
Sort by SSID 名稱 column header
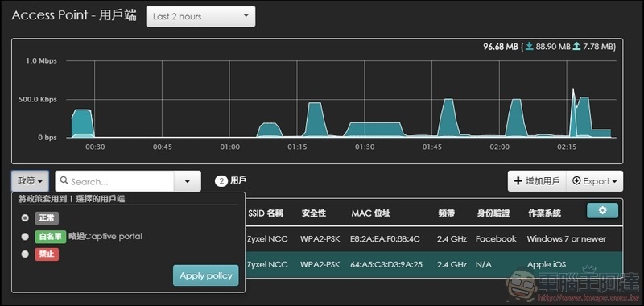click(266, 213)
